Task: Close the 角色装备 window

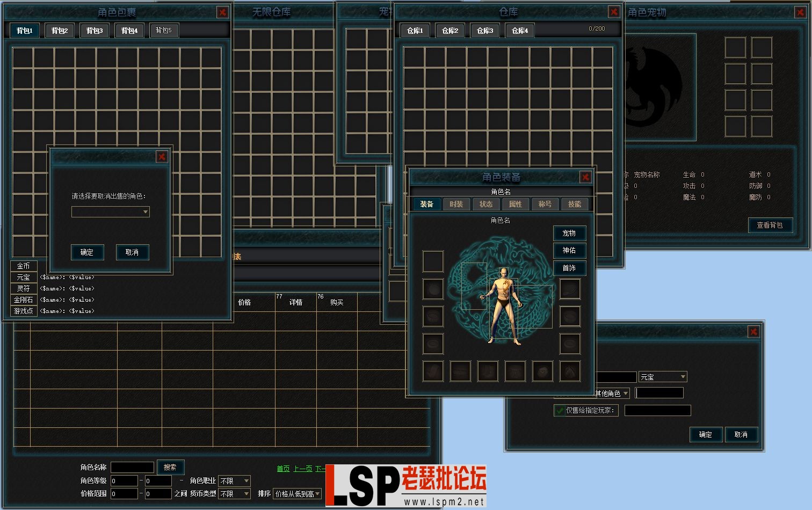Action: [x=585, y=177]
